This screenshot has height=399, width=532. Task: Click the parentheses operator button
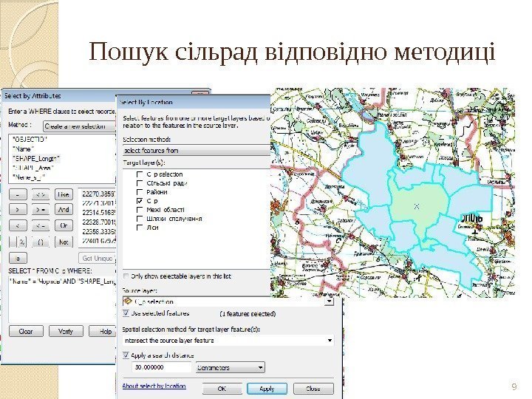point(41,242)
